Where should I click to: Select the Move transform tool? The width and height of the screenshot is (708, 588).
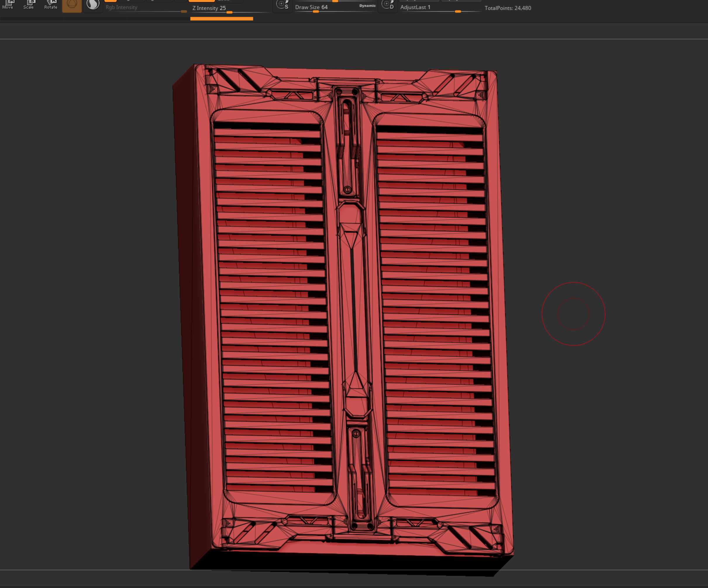point(8,4)
